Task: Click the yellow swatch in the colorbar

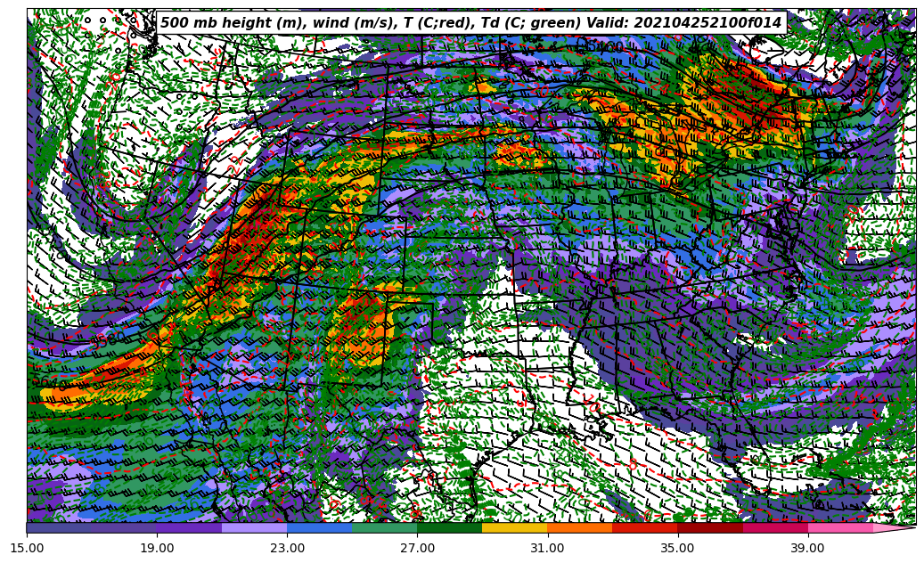Action: (x=514, y=527)
